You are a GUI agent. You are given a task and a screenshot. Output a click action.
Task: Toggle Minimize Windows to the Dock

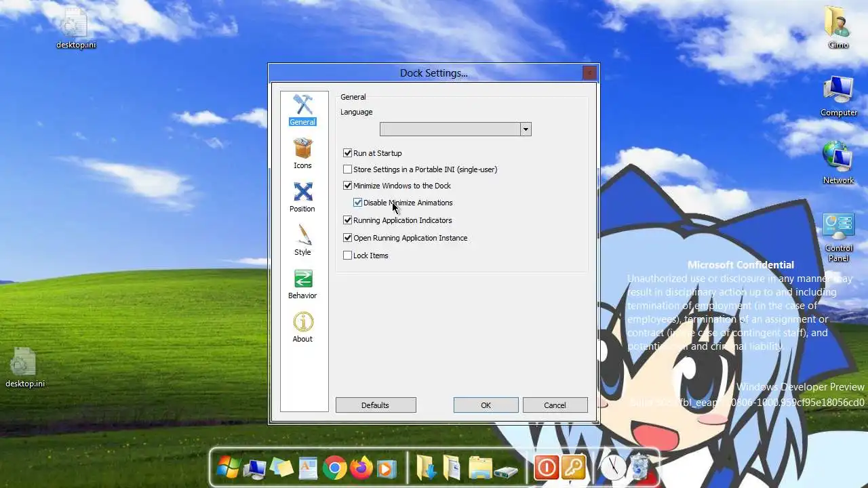(348, 186)
